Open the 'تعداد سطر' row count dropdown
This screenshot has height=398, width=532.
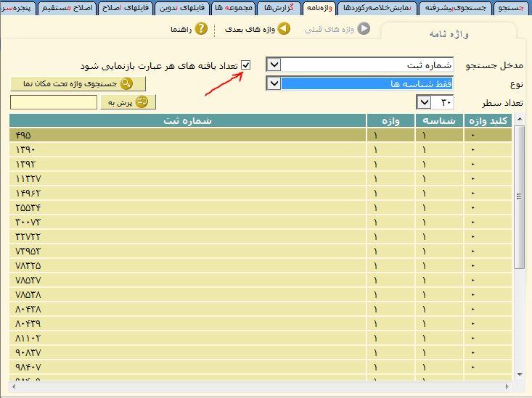click(x=425, y=102)
